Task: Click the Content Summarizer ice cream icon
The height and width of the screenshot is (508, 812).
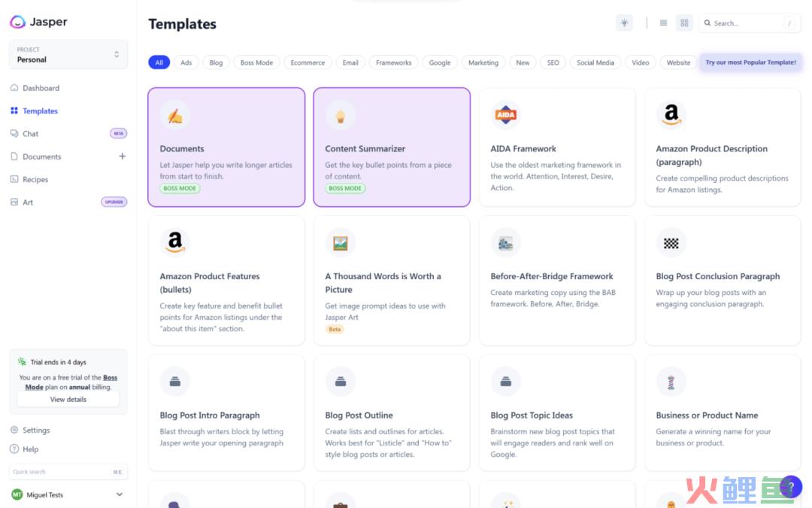Action: 341,116
